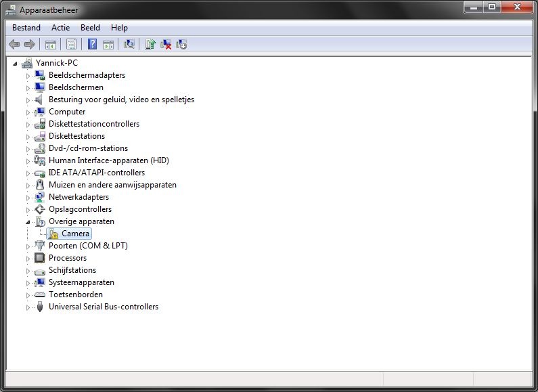Click the Yannick-PC computer icon

[27, 63]
